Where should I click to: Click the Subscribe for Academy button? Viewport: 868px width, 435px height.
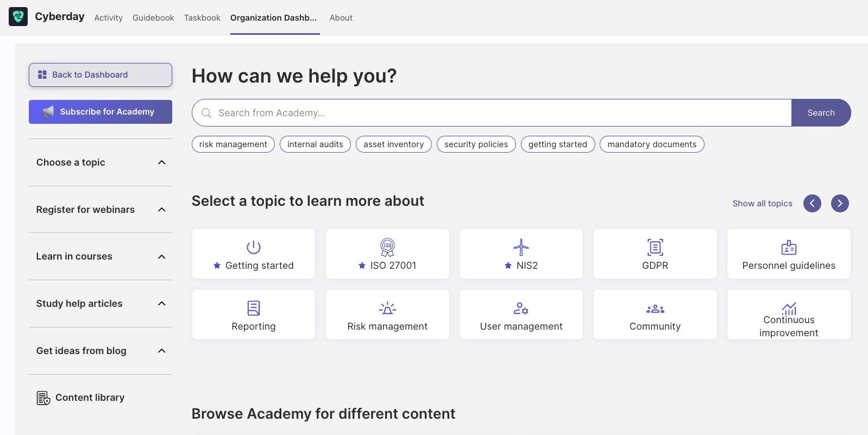click(x=100, y=112)
